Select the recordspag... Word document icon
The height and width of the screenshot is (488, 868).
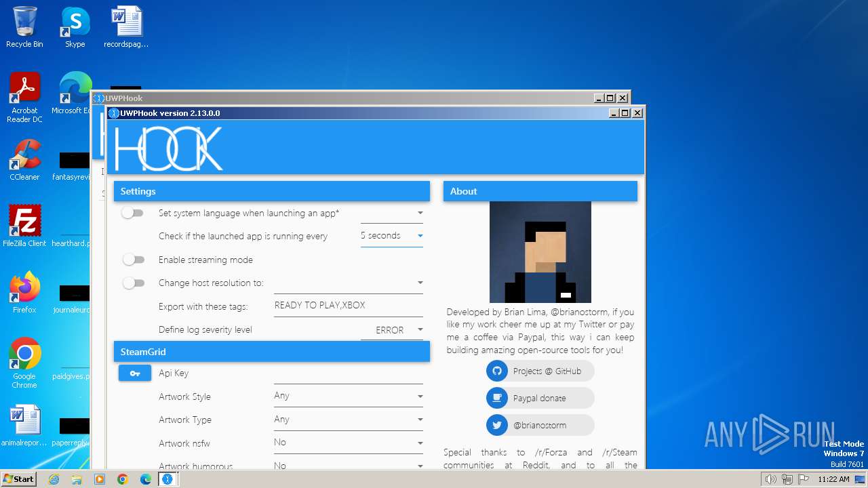126,27
